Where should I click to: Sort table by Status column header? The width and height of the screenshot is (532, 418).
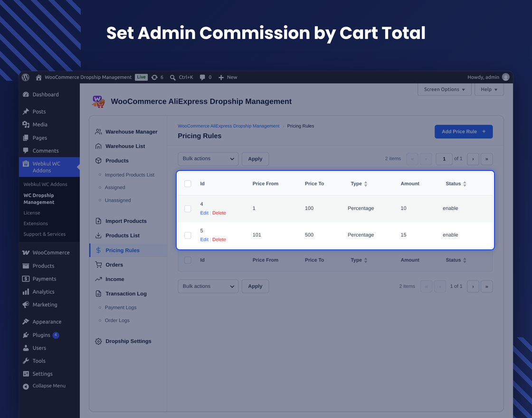coord(456,183)
